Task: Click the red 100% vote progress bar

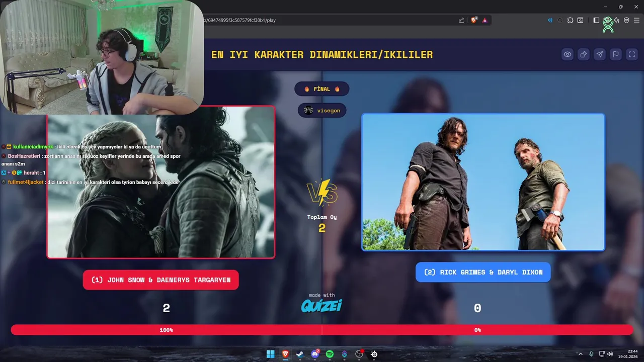Action: coord(167,330)
